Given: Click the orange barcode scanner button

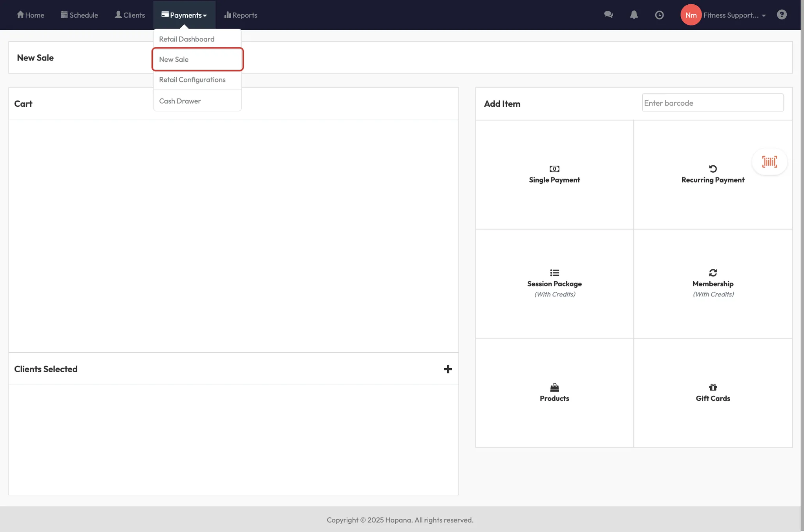Looking at the screenshot, I should pyautogui.click(x=769, y=162).
